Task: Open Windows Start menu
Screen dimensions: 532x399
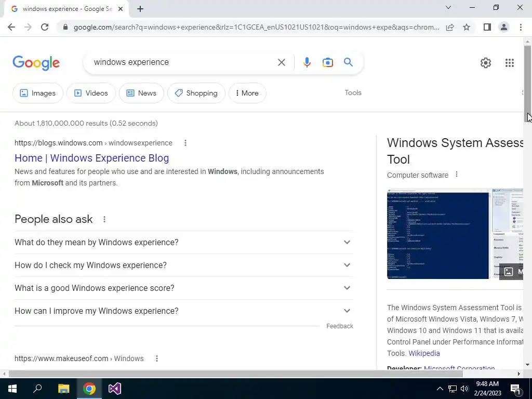Action: (x=12, y=389)
